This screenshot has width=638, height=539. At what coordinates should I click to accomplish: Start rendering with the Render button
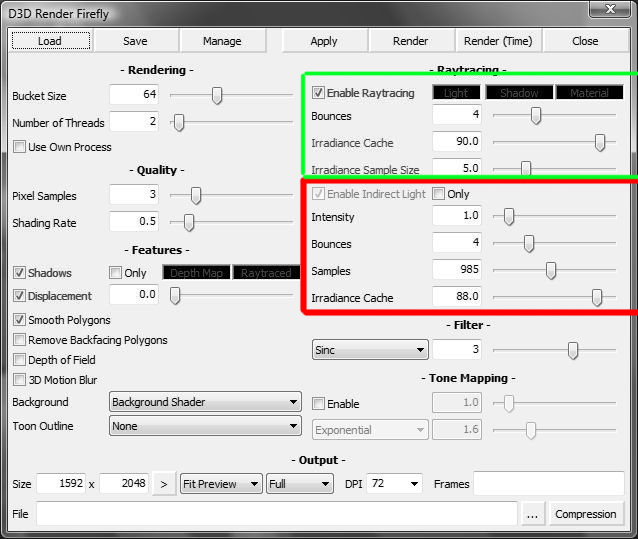point(411,41)
